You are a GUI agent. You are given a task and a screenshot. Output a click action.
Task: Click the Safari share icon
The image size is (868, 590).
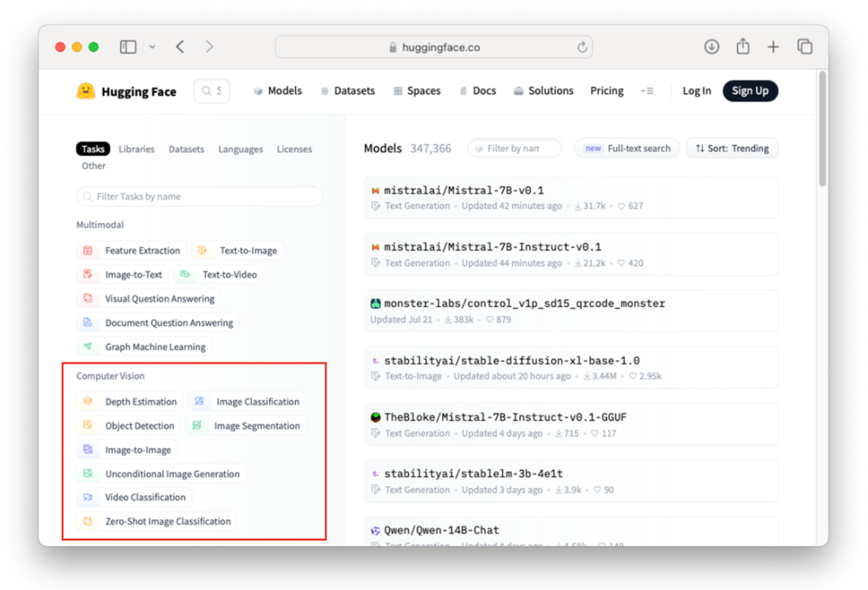pos(743,47)
